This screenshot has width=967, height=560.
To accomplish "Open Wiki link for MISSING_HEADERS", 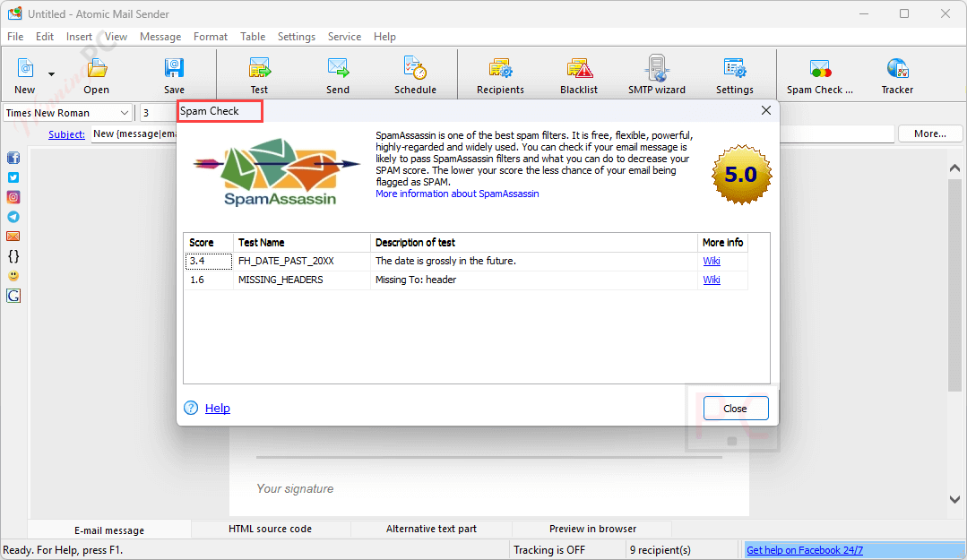I will tap(712, 280).
